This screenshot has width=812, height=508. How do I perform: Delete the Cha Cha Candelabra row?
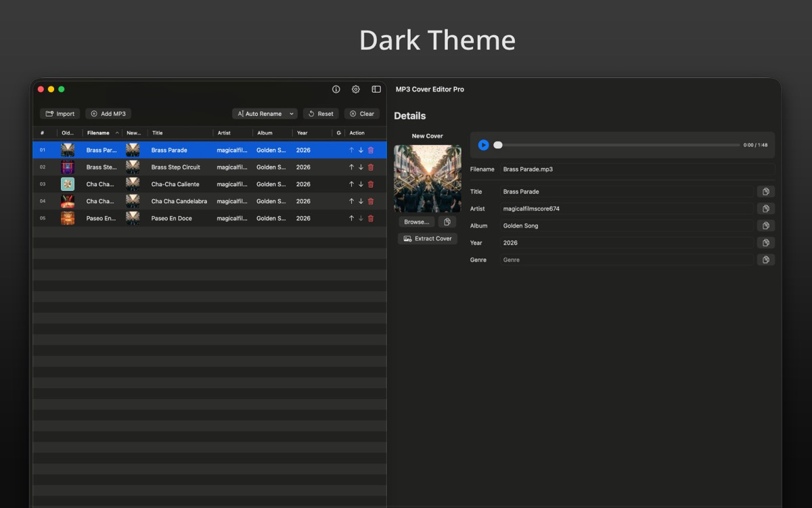tap(371, 201)
